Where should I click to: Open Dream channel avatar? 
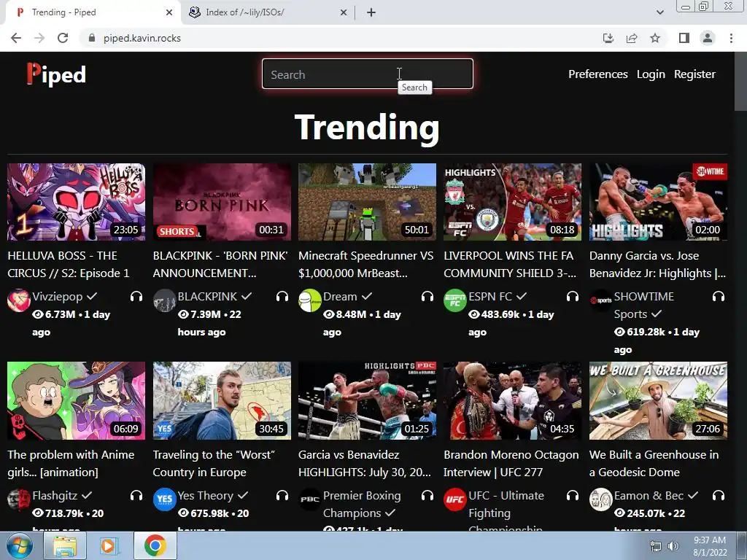coord(309,300)
